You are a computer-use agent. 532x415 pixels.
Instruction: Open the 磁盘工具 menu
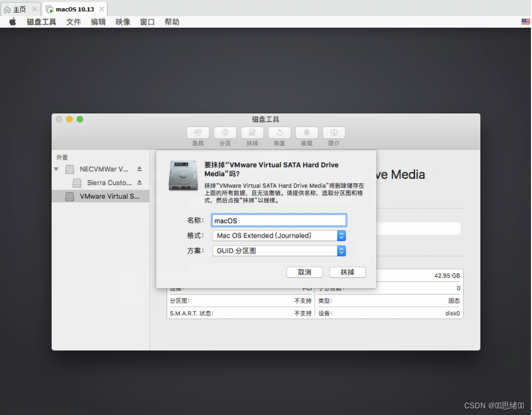point(42,22)
